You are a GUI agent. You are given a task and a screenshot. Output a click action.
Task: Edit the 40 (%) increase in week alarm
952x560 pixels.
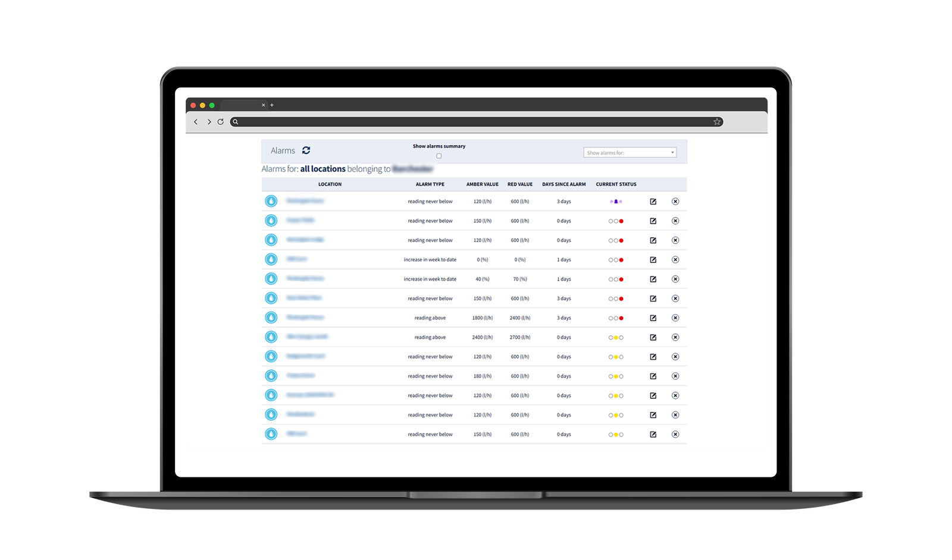(653, 279)
